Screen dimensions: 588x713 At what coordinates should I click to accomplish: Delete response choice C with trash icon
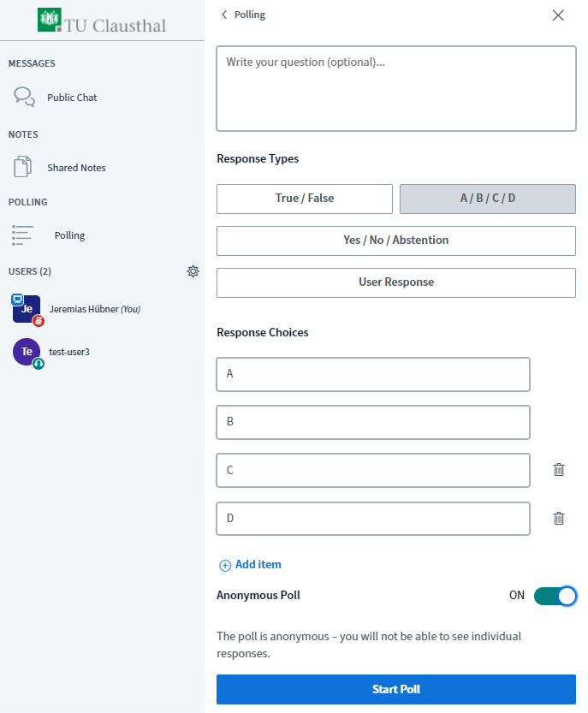(558, 470)
